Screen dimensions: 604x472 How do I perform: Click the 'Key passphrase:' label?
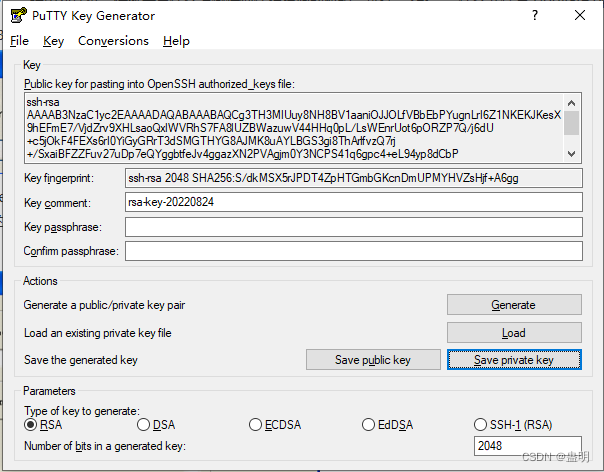(63, 227)
